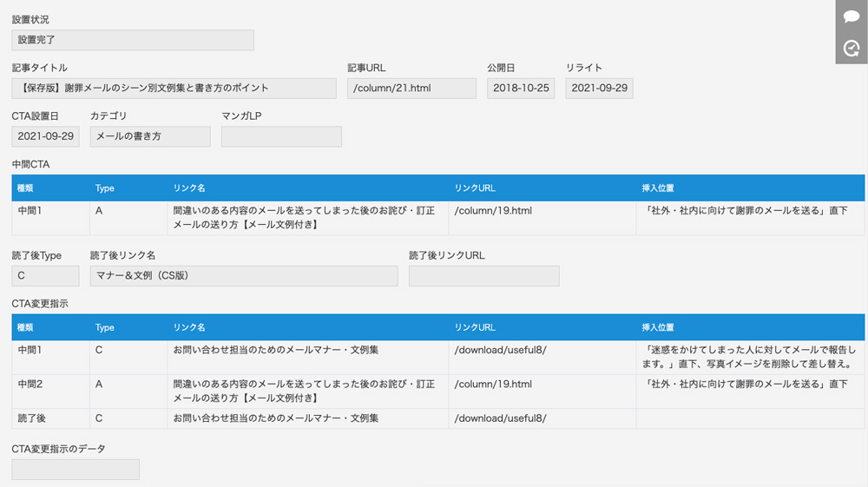
Task: Select the リンク名 column header in 中間CTA table
Action: [x=189, y=188]
